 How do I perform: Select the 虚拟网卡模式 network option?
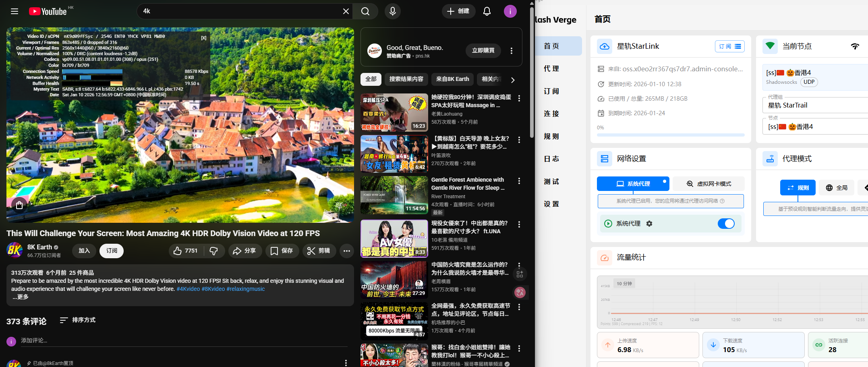tap(708, 184)
